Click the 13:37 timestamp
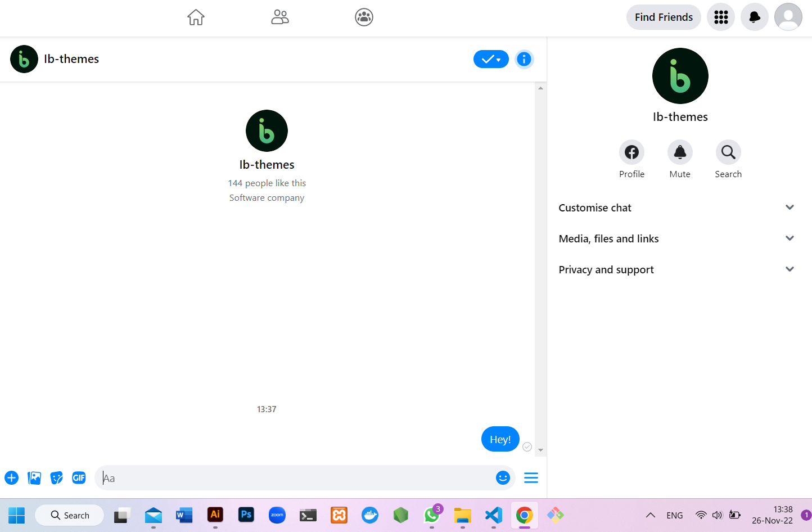 tap(267, 409)
